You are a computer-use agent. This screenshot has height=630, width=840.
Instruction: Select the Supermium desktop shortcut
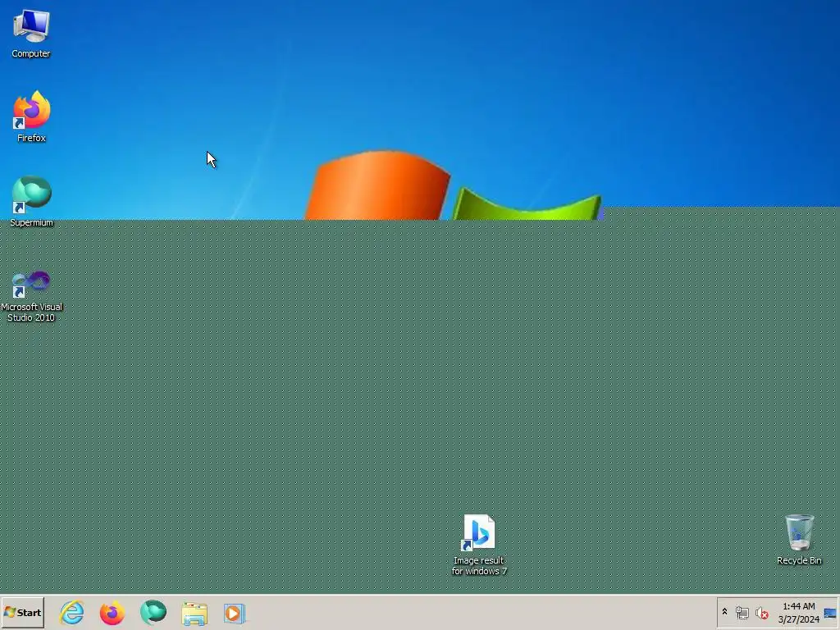coord(31,202)
